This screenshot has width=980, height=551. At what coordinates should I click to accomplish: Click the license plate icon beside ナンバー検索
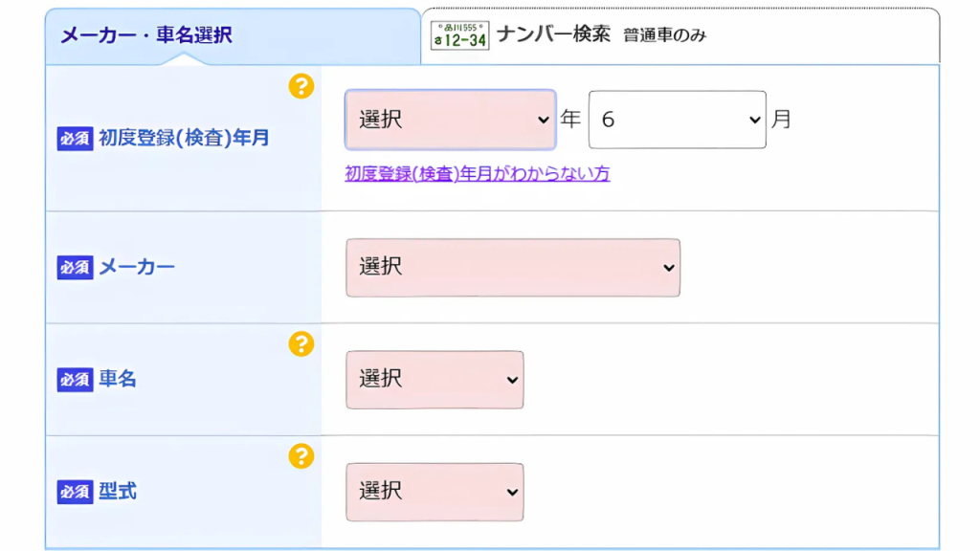pos(459,35)
